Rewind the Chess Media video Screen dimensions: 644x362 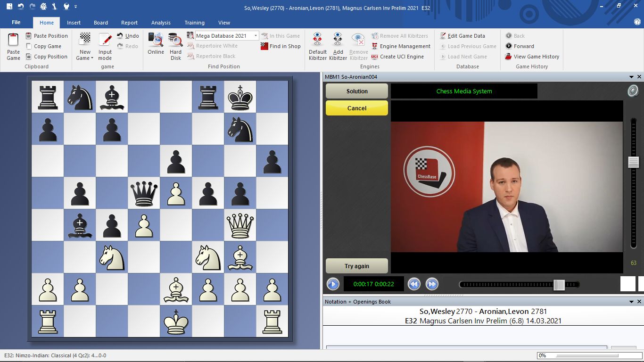click(x=414, y=284)
